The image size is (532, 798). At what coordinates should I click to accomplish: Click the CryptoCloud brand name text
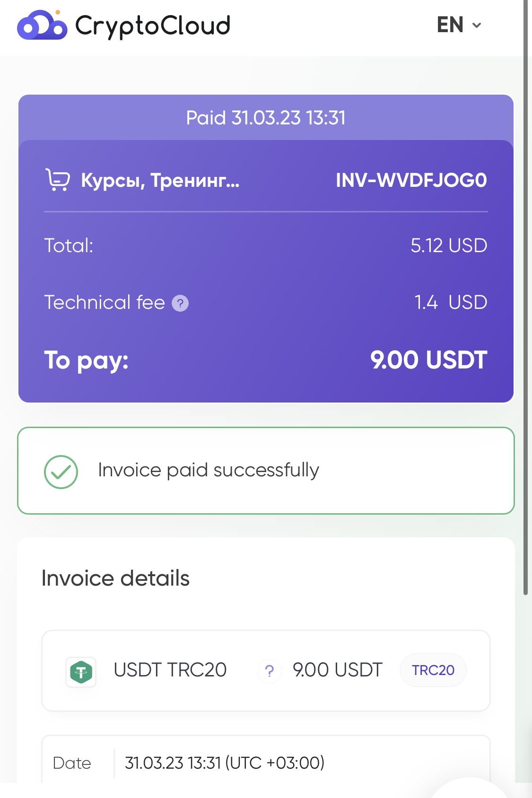pos(153,26)
